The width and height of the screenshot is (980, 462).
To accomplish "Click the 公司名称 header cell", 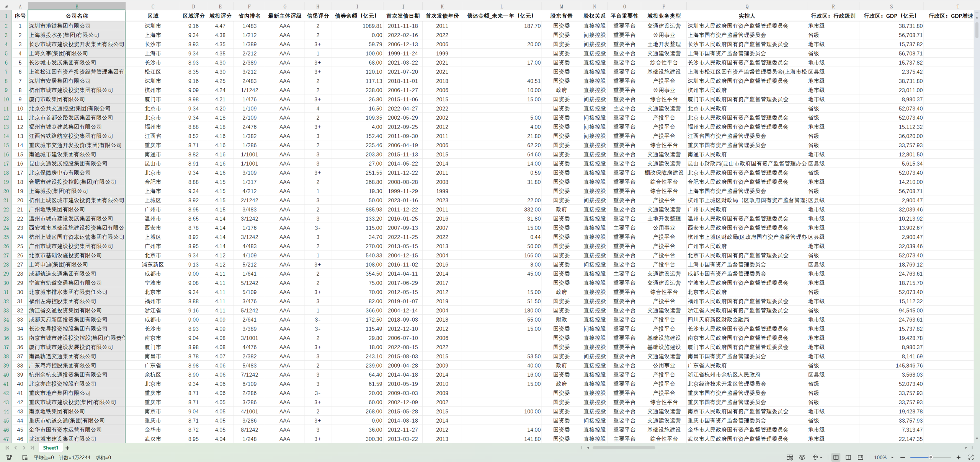I will [x=77, y=16].
